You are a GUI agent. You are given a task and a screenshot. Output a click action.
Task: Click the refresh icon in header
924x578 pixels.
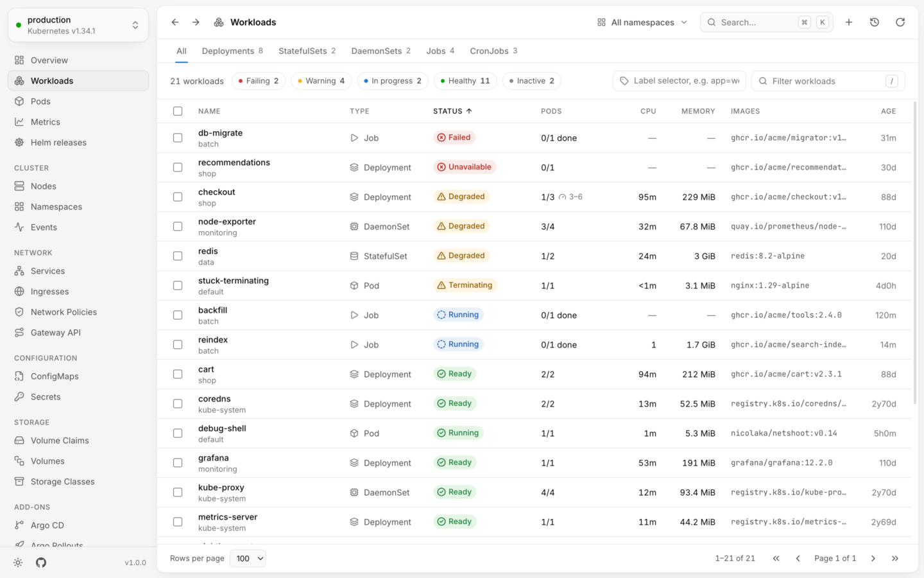[900, 22]
